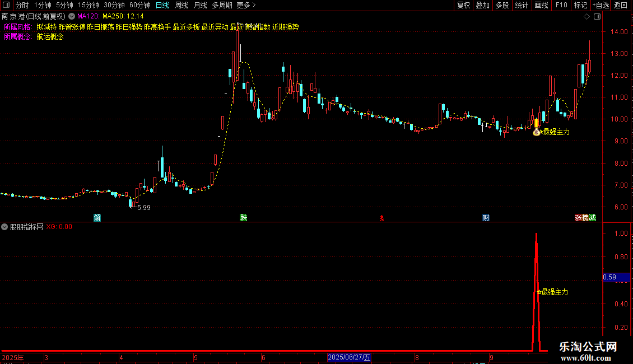Select the 5分钟 period
The image size is (633, 364).
(64, 5)
